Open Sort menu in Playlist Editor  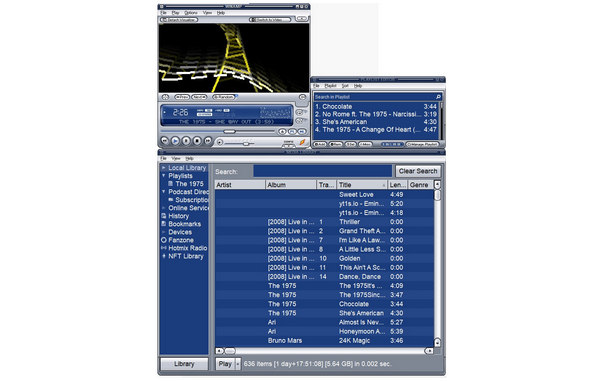(345, 86)
